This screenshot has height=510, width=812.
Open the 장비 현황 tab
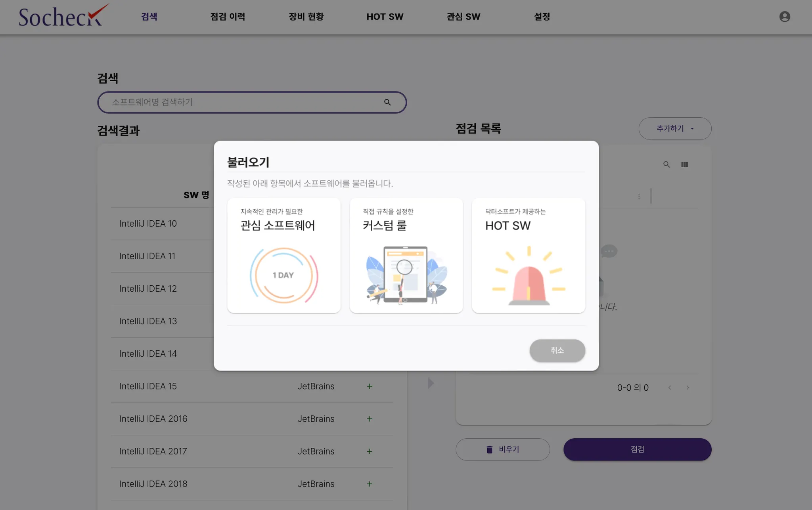[306, 17]
